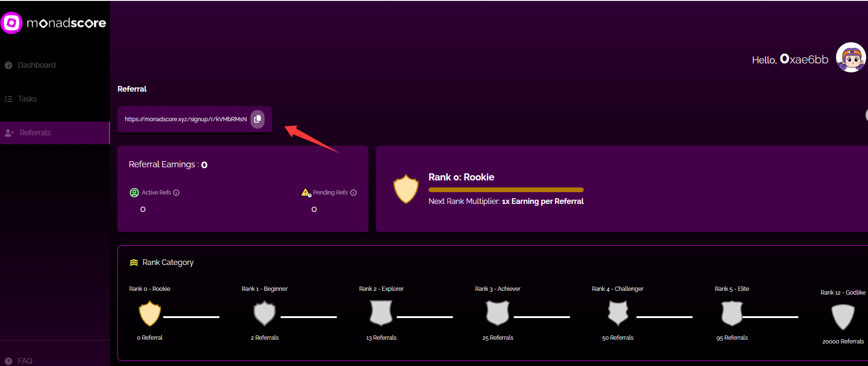Click the copy referral link icon
Viewport: 868px width, 366px height.
click(x=258, y=119)
